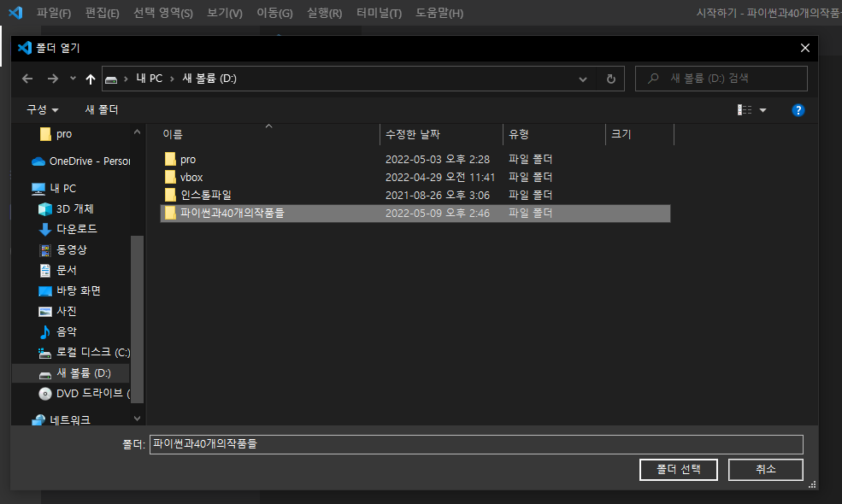Go forward with the right arrow button
Viewport: 842px width, 504px height.
(53, 79)
